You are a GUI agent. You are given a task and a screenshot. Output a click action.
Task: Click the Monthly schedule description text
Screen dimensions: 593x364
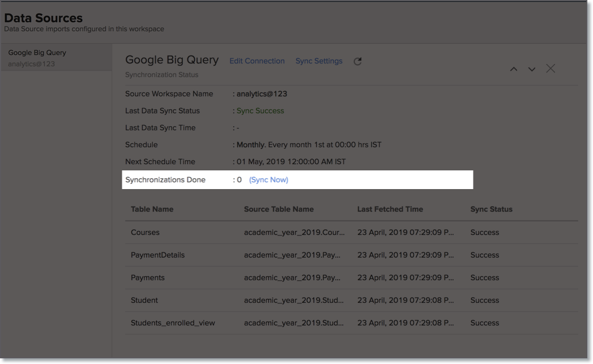click(309, 145)
